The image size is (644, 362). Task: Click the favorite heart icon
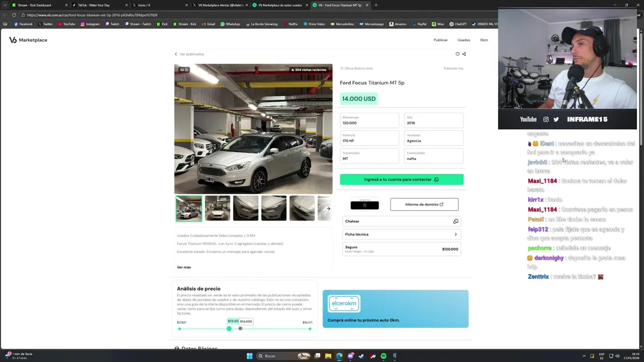point(457,54)
